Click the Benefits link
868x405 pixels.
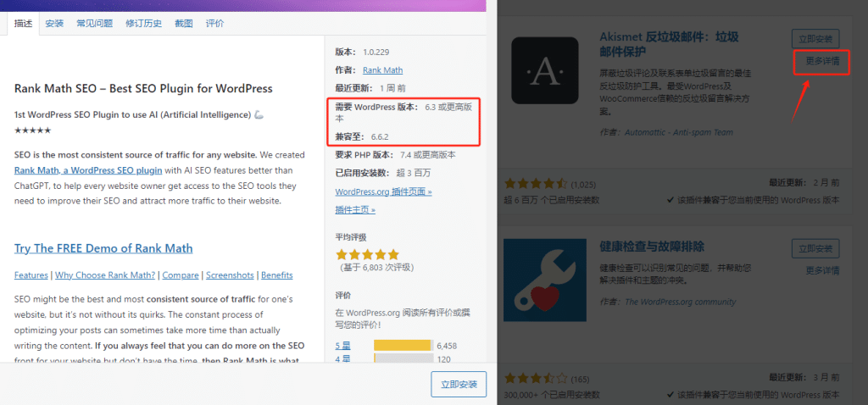point(277,275)
